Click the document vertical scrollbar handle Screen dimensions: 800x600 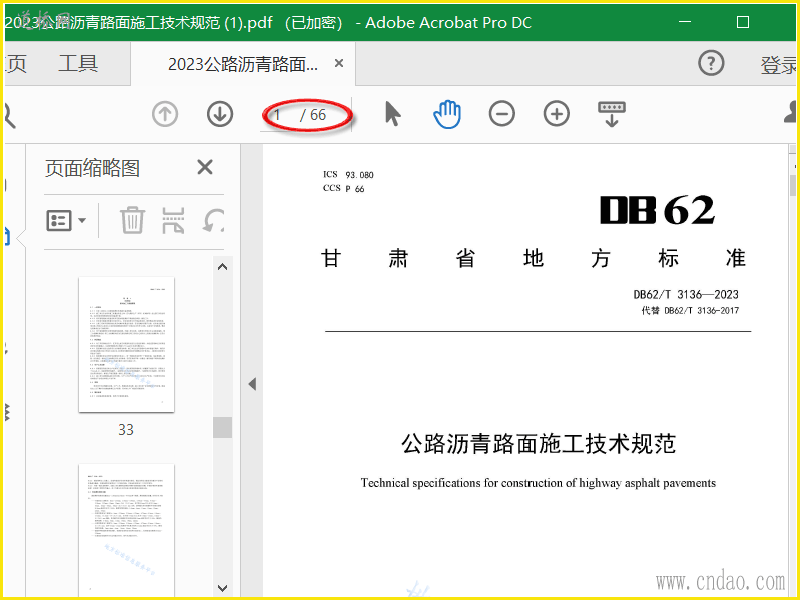coord(793,185)
